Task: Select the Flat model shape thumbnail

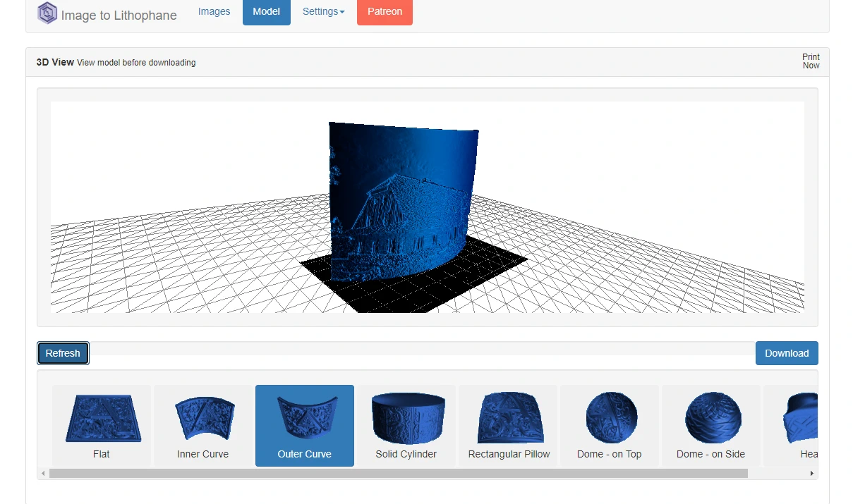Action: click(x=102, y=426)
